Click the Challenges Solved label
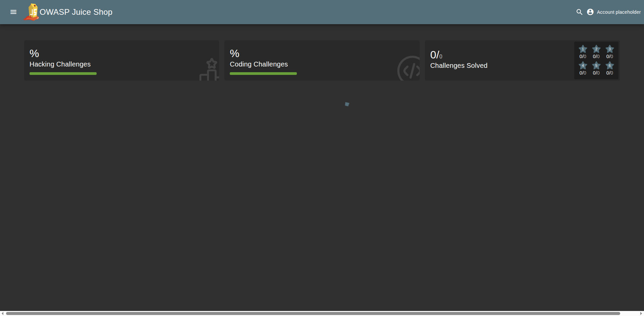The height and width of the screenshot is (316, 644). (x=459, y=65)
